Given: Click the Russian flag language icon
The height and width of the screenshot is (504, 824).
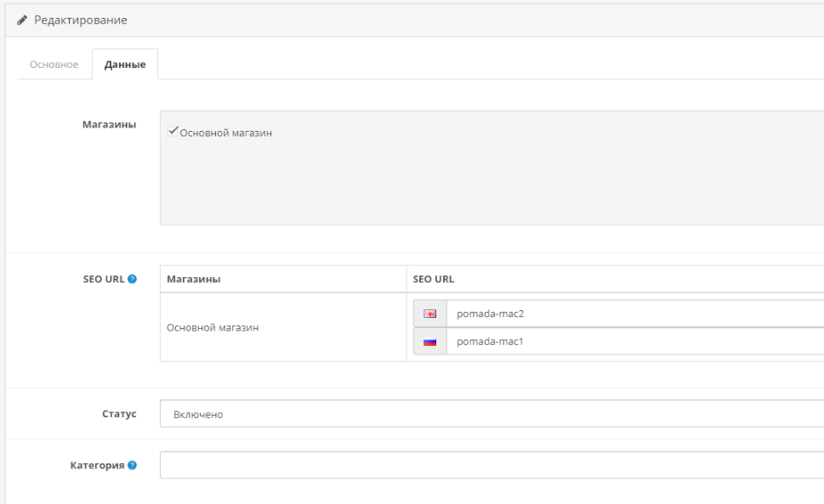Looking at the screenshot, I should tap(429, 342).
